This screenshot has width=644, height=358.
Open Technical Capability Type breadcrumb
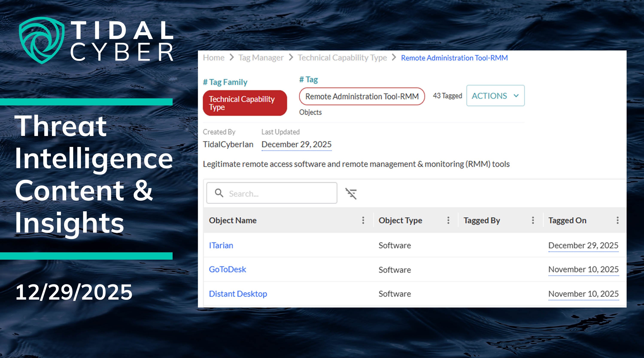[342, 58]
